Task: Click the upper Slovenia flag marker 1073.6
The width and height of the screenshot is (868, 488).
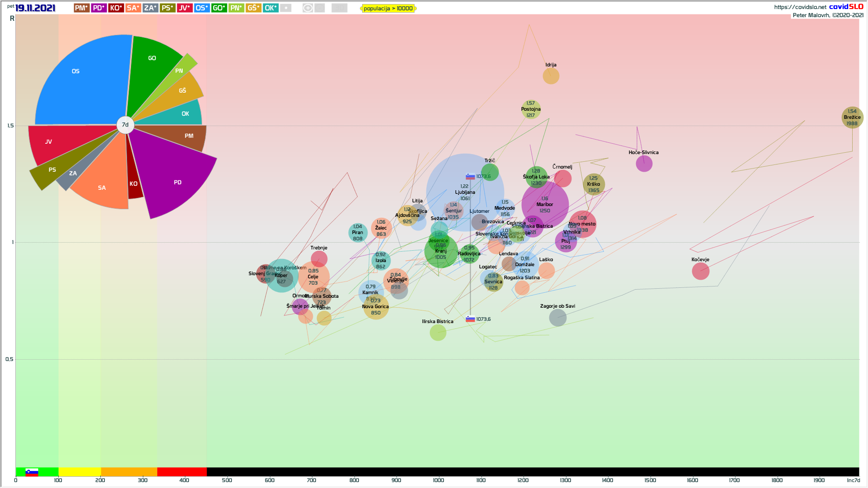Action: [x=471, y=177]
